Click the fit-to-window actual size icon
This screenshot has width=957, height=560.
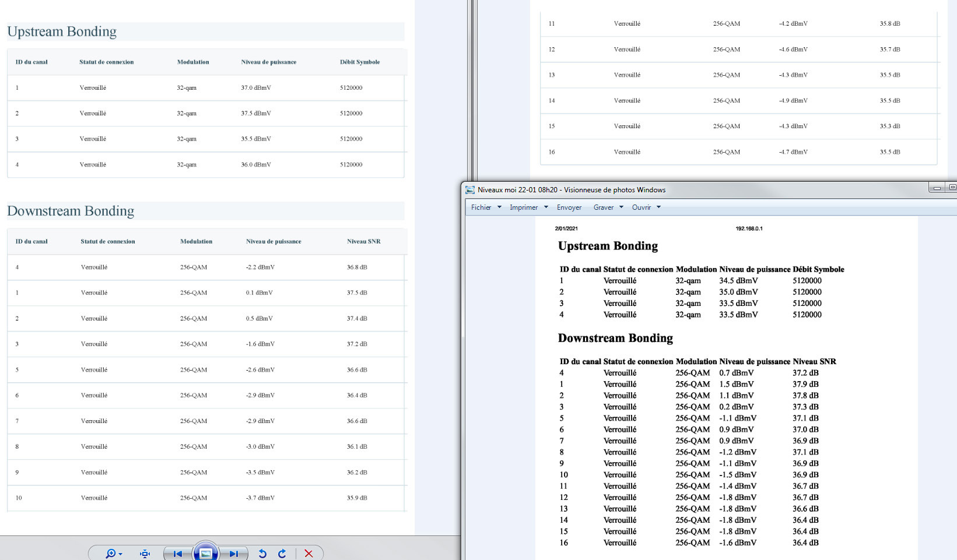click(x=145, y=554)
